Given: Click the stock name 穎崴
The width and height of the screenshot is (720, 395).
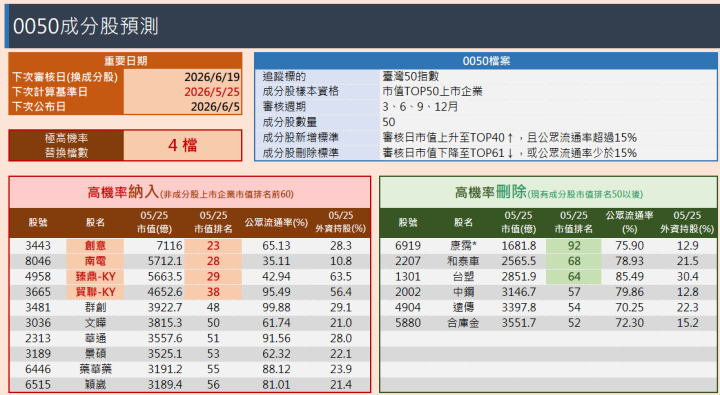Looking at the screenshot, I should tap(95, 384).
